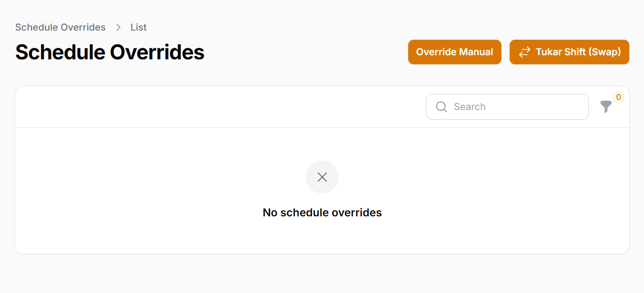
Task: Open the filter funnel icon
Action: pos(606,107)
